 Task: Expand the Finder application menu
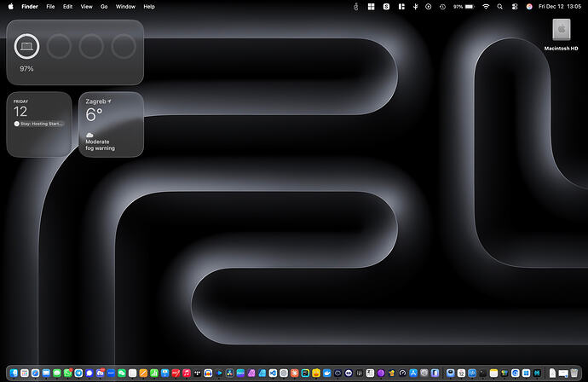[x=30, y=6]
